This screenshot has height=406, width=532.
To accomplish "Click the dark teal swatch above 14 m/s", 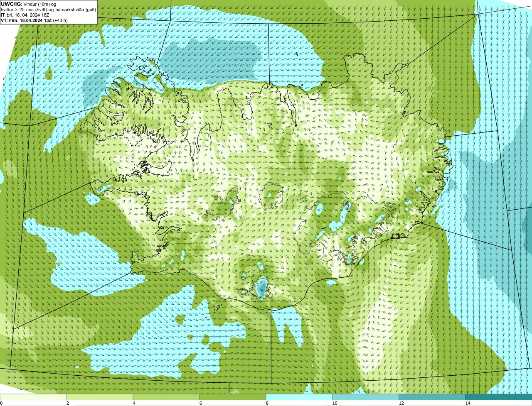I will click(x=499, y=397).
